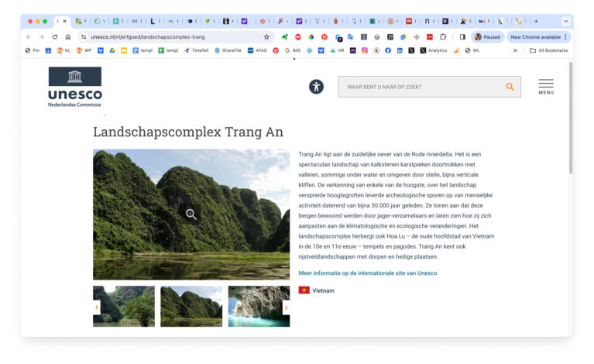This screenshot has height=364, width=594.
Task: Open the hamburger MENU
Action: (546, 86)
